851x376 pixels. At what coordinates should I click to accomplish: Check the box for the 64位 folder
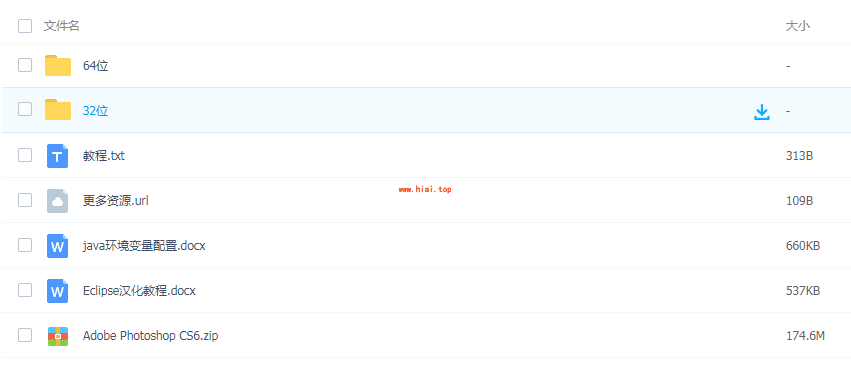click(25, 65)
